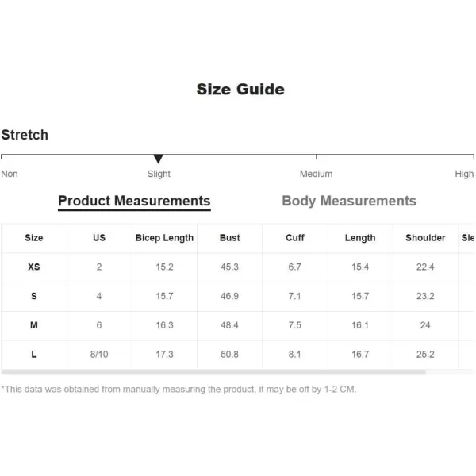Click the Stretch slider triangle marker
476x476 pixels.
[x=158, y=159]
